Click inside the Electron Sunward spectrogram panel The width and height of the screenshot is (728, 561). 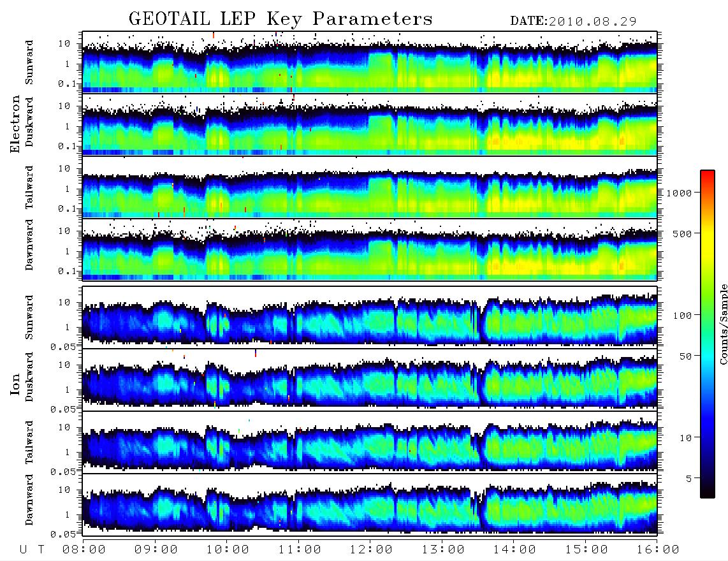[x=370, y=62]
